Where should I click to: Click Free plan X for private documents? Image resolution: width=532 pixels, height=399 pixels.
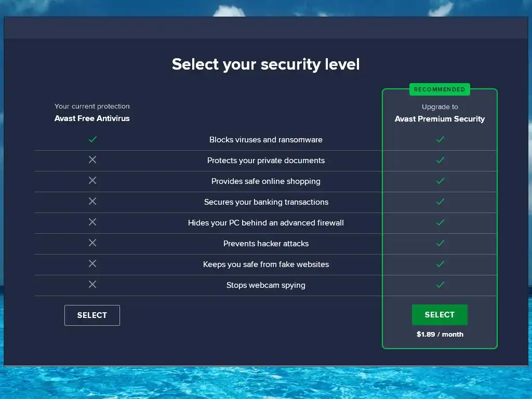point(92,160)
